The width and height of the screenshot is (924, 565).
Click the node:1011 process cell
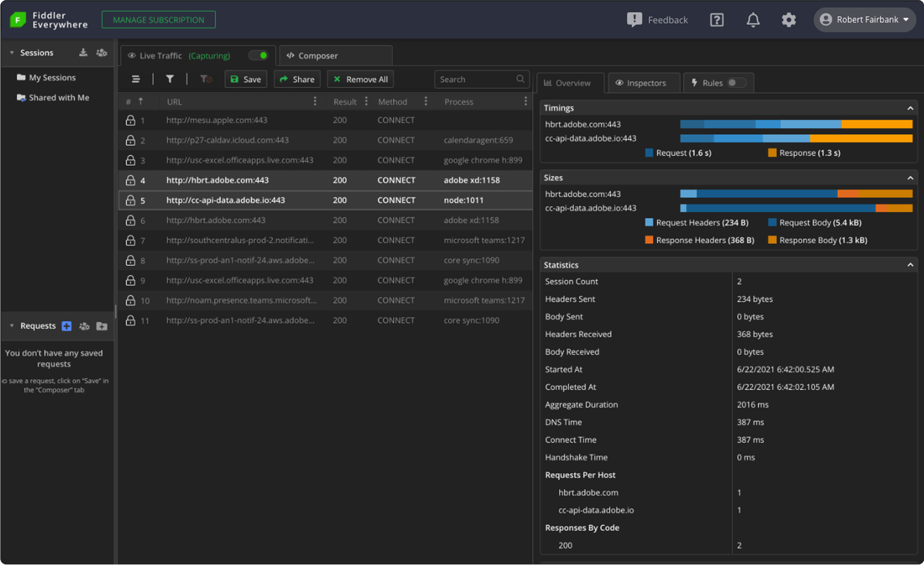pos(463,200)
